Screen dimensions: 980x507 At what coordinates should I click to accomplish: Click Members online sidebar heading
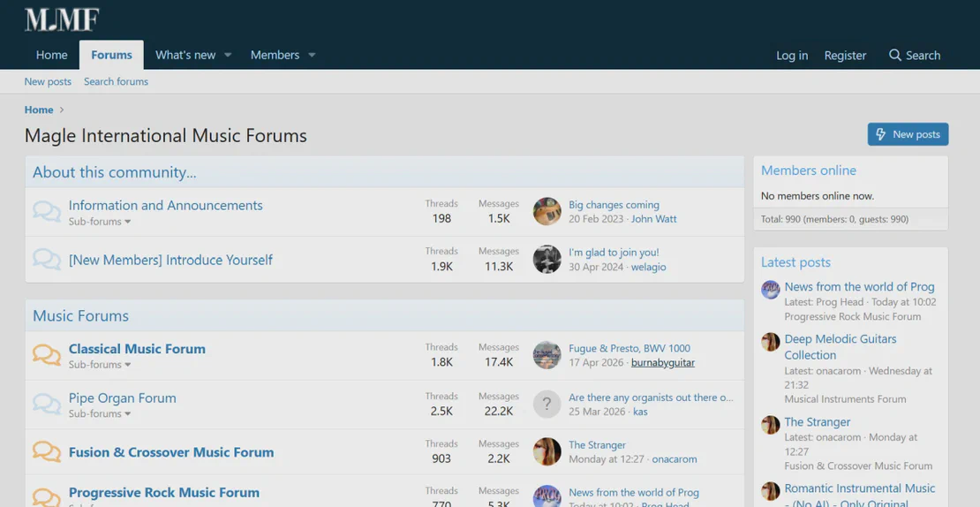[808, 170]
